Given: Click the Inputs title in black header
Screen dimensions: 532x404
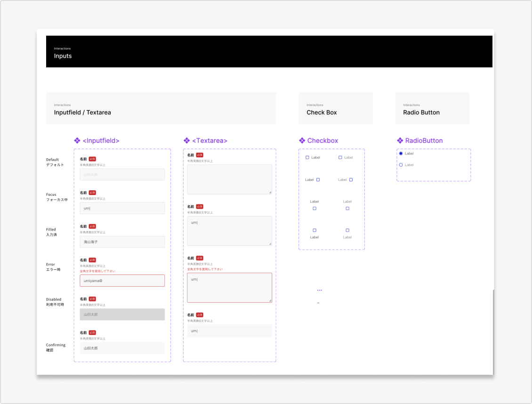Looking at the screenshot, I should (x=63, y=56).
